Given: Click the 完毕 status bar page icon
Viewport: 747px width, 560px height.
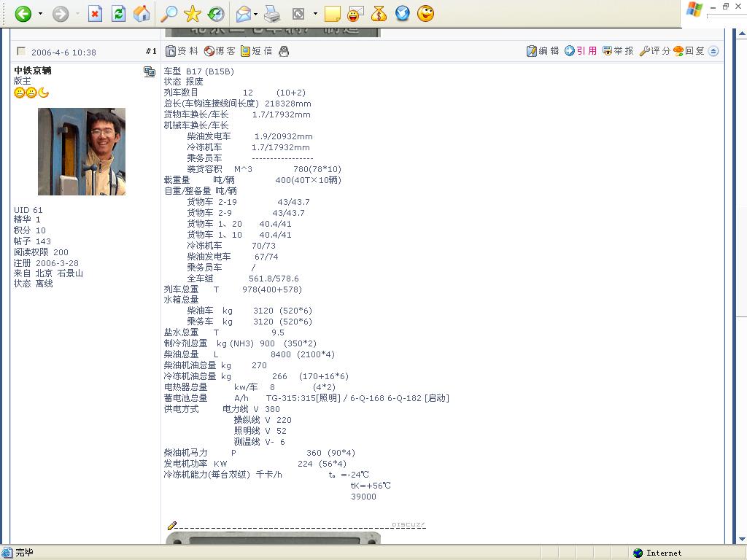Looking at the screenshot, I should (x=6, y=553).
